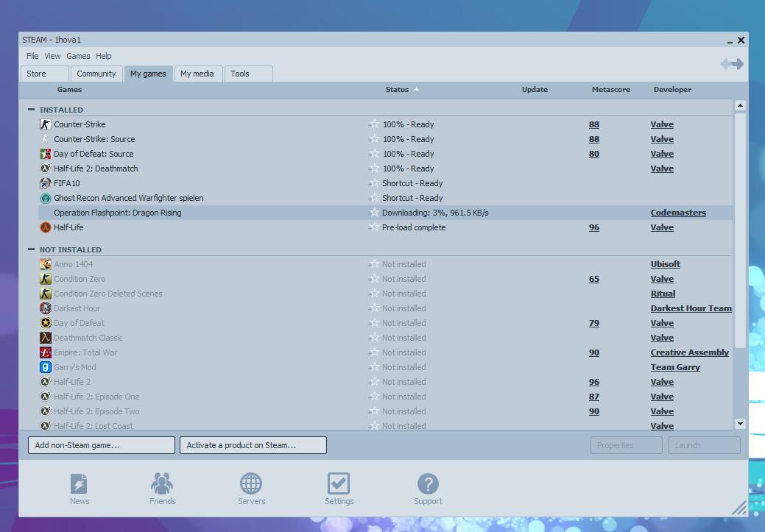Sort by the Developer column header

coord(672,90)
